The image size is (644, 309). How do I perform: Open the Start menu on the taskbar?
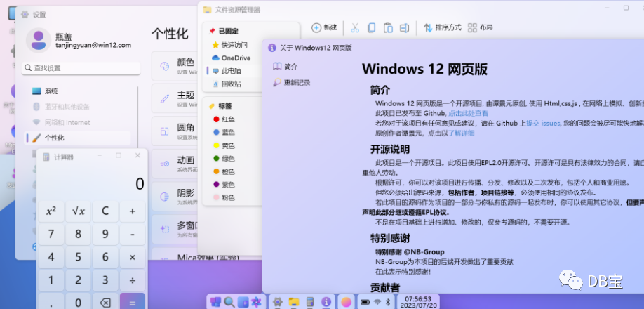pos(215,303)
